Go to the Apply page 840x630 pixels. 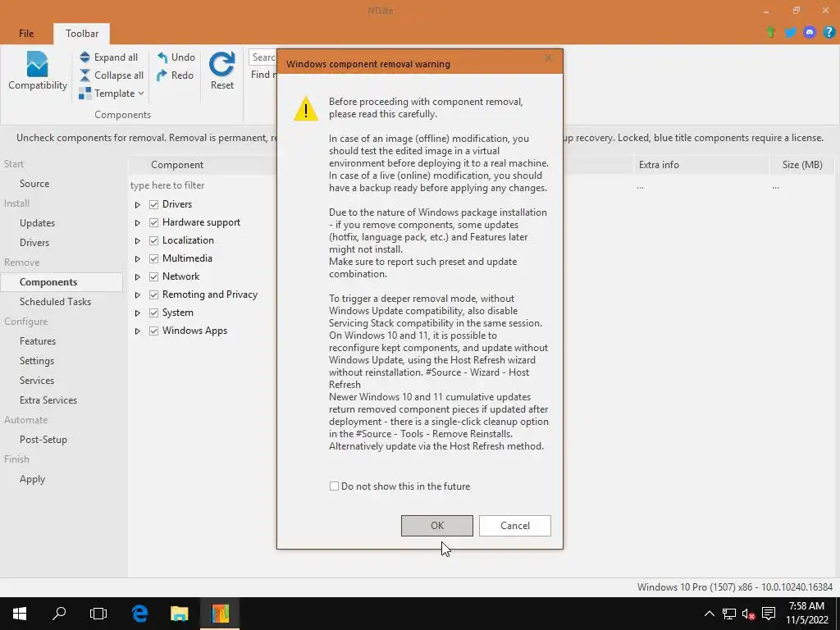(32, 479)
